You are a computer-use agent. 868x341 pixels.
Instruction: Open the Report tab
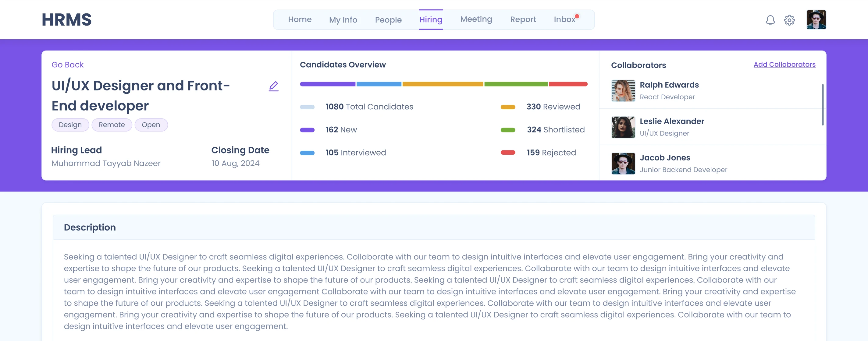coord(523,19)
